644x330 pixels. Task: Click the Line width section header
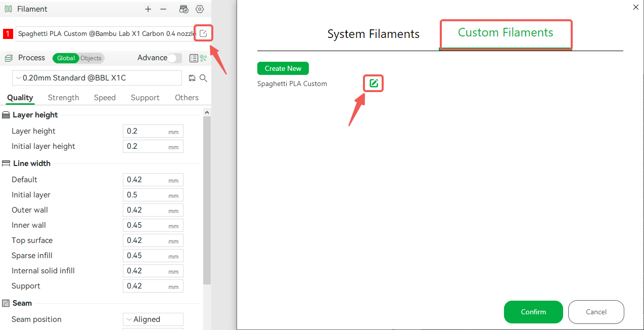[x=32, y=163]
